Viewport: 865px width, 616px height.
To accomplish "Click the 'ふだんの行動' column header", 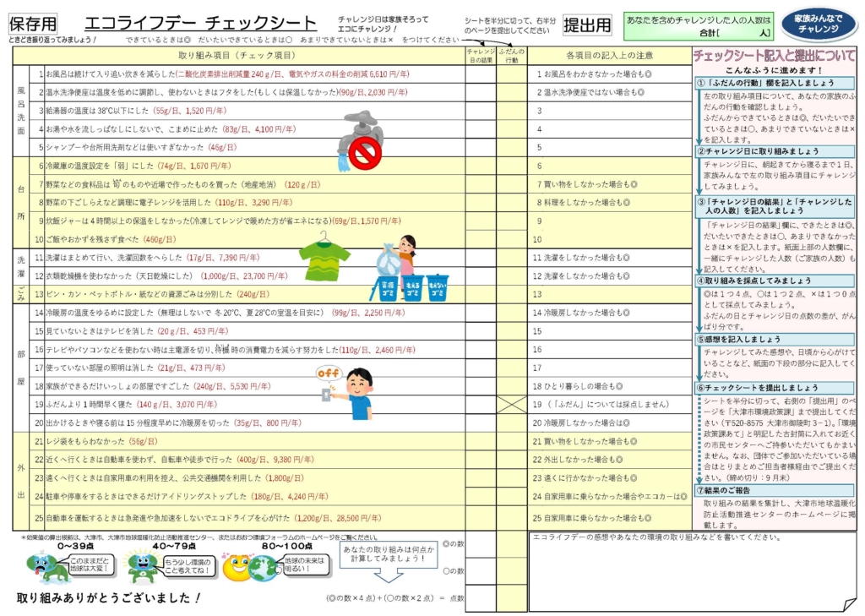I will pos(511,56).
